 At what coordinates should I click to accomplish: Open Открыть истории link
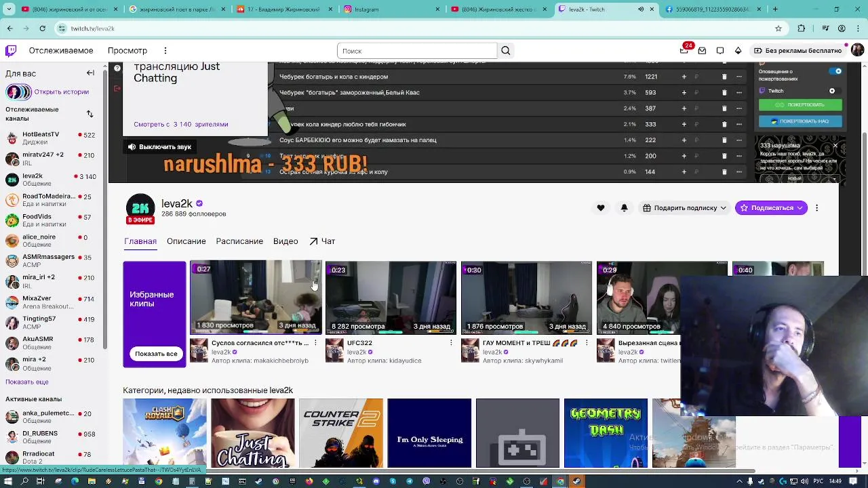pyautogui.click(x=62, y=92)
